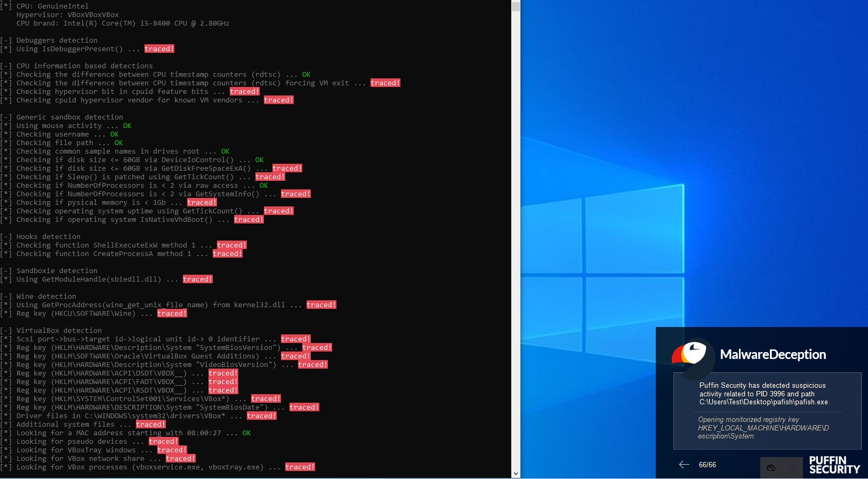The height and width of the screenshot is (479, 868).
Task: Click the 'Looking for pseudo devices' line
Action: (x=90, y=442)
